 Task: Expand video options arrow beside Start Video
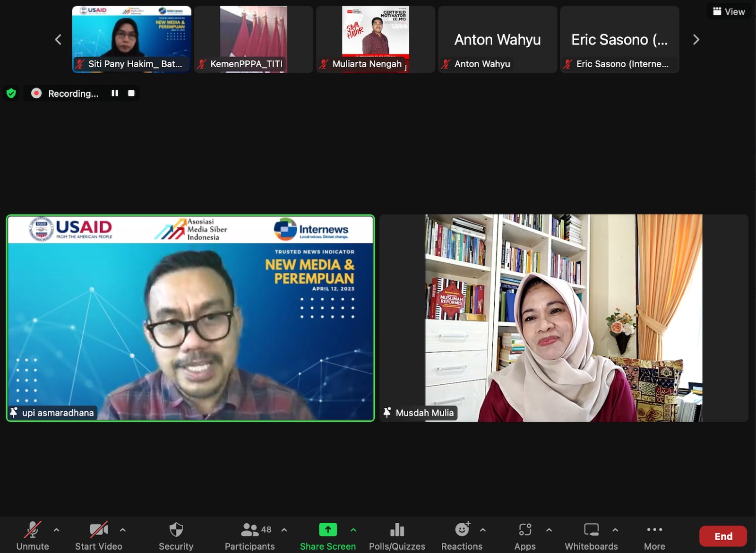(x=123, y=530)
